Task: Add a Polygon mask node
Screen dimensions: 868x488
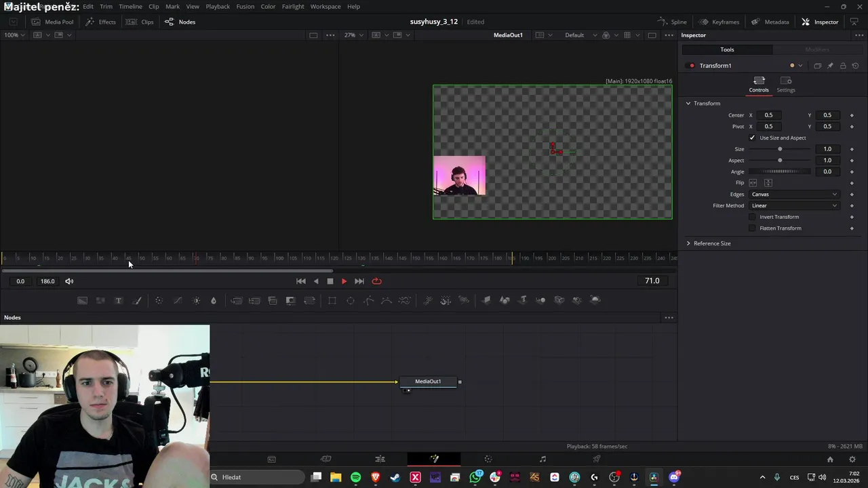Action: 369,300
